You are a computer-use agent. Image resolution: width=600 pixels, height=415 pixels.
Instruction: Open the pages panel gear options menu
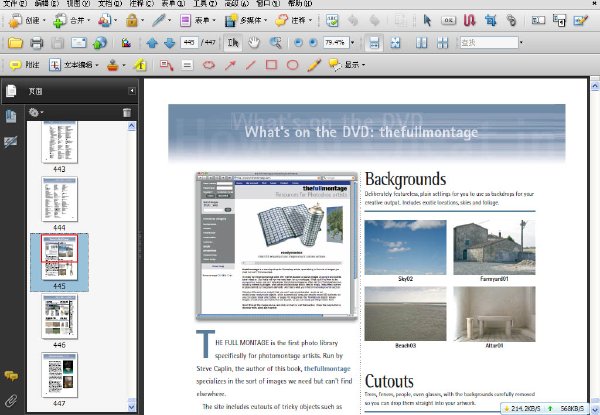[x=36, y=112]
